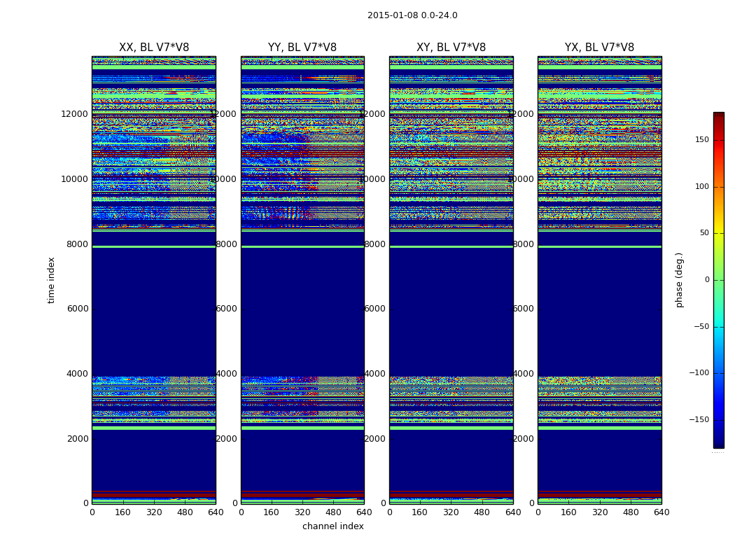This screenshot has height=560, width=735.
Task: Select the YY, BL V7*V8 subplot title
Action: tap(302, 48)
